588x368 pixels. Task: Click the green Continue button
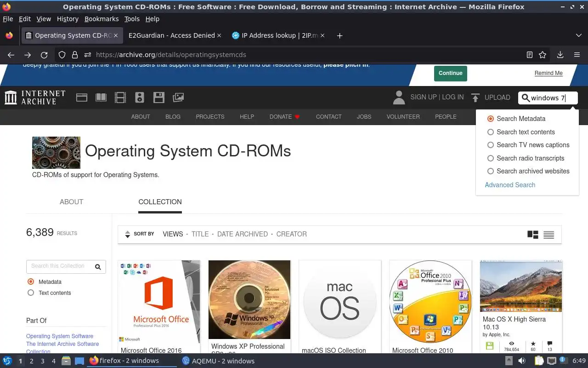pos(450,73)
